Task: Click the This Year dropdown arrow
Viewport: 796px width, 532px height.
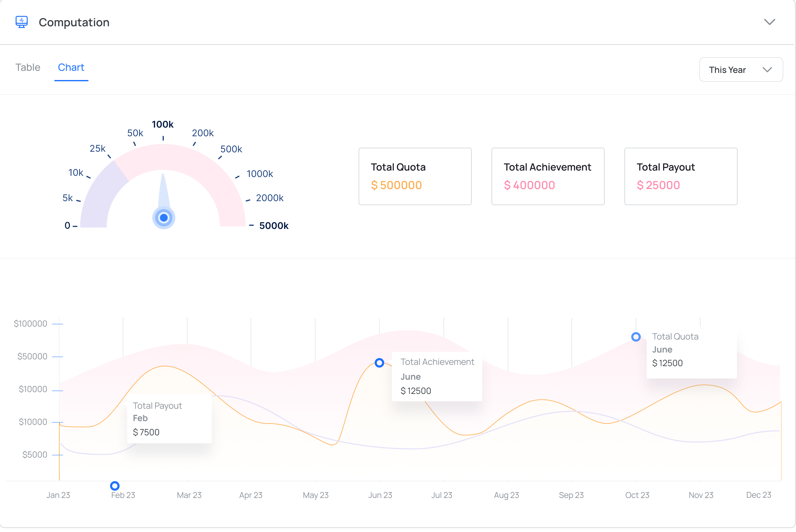Action: pyautogui.click(x=767, y=70)
